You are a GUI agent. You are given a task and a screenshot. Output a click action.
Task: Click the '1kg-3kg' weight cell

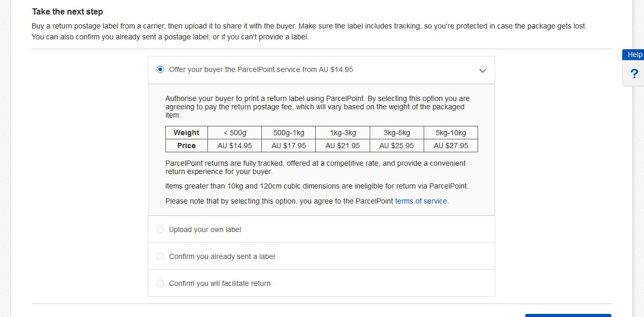click(343, 133)
